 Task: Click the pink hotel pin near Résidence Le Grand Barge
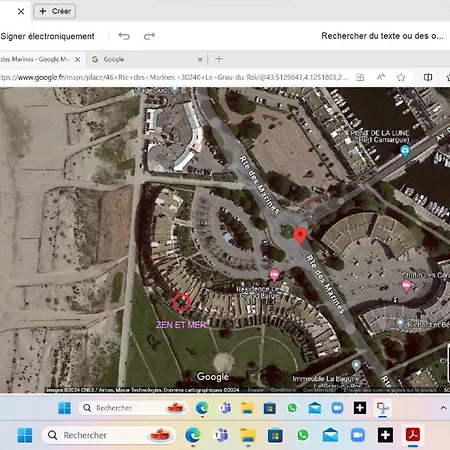point(274,275)
